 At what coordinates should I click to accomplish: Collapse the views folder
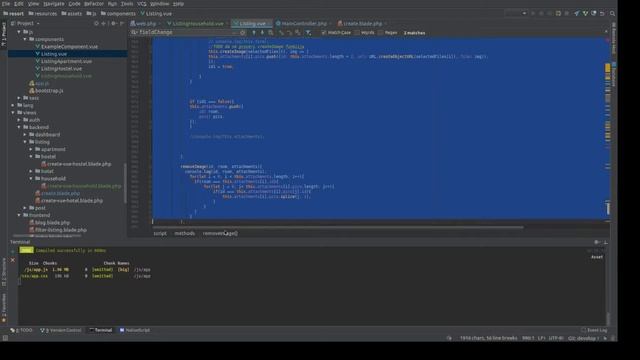13,113
